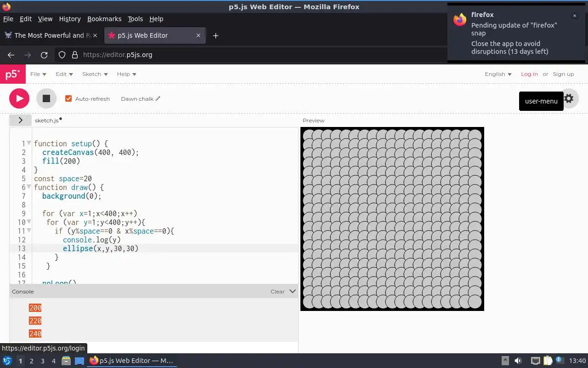Click the URL address bar
This screenshot has height=368, width=588.
pyautogui.click(x=257, y=55)
